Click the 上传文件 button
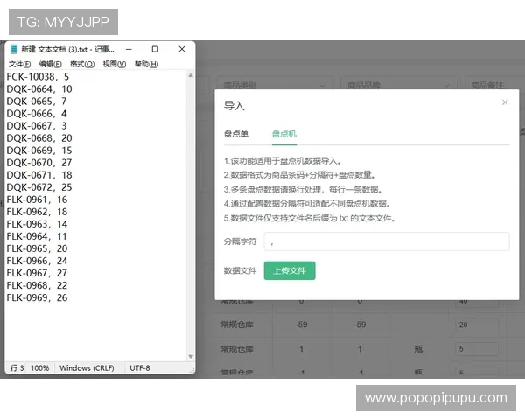This screenshot has width=525, height=420. 290,270
